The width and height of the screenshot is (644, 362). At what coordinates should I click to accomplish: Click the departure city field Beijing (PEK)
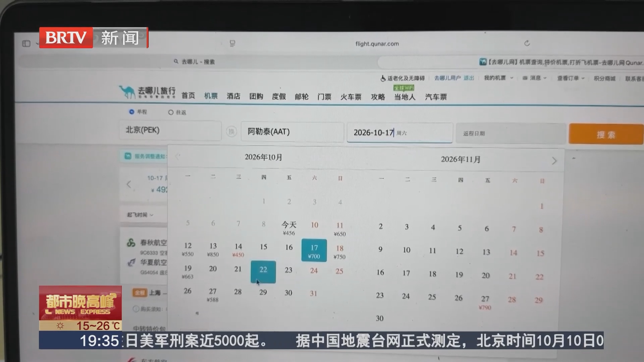(x=170, y=130)
